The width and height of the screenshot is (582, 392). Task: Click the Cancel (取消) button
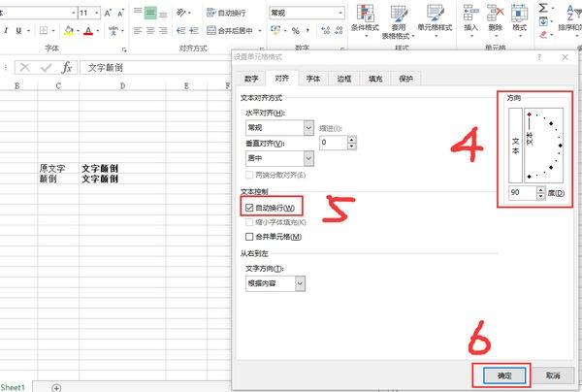click(x=552, y=375)
